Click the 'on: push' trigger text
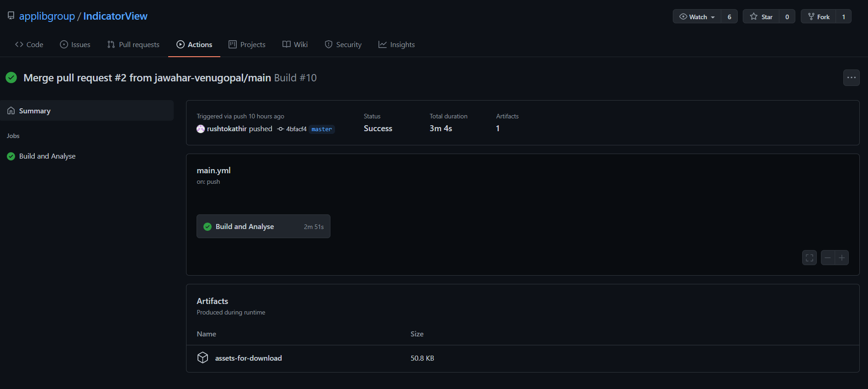 (x=208, y=181)
